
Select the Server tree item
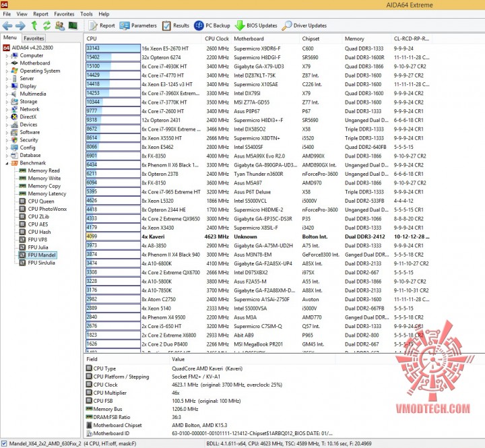27,79
